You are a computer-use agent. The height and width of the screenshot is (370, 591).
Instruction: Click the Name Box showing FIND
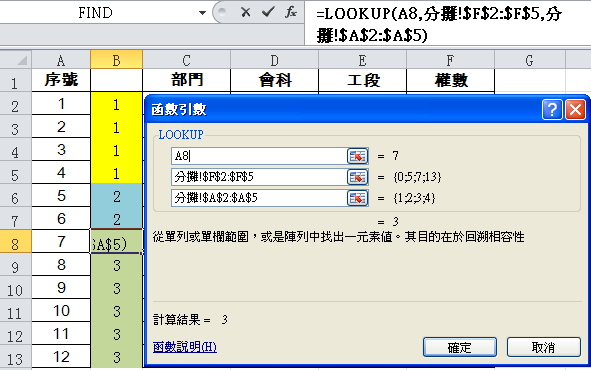click(95, 13)
